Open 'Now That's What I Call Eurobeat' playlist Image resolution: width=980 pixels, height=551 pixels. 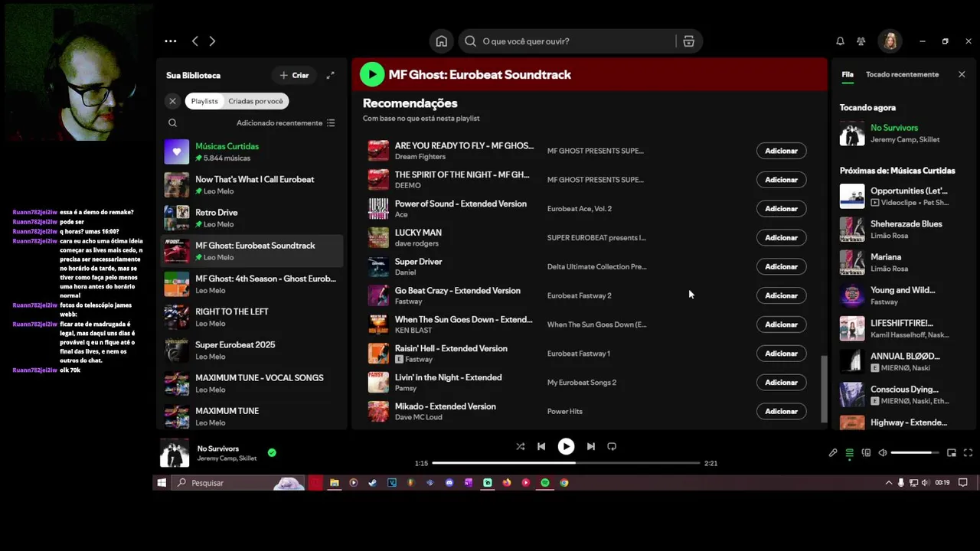coord(251,184)
